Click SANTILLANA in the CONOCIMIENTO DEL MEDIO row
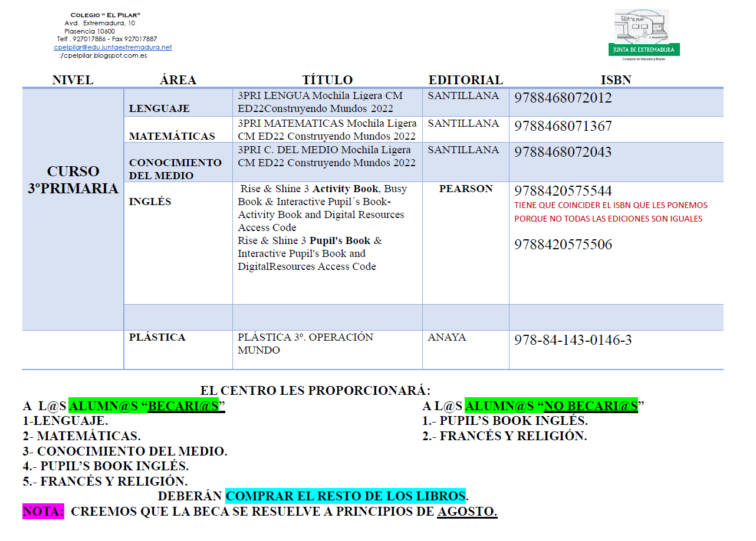 (x=463, y=150)
